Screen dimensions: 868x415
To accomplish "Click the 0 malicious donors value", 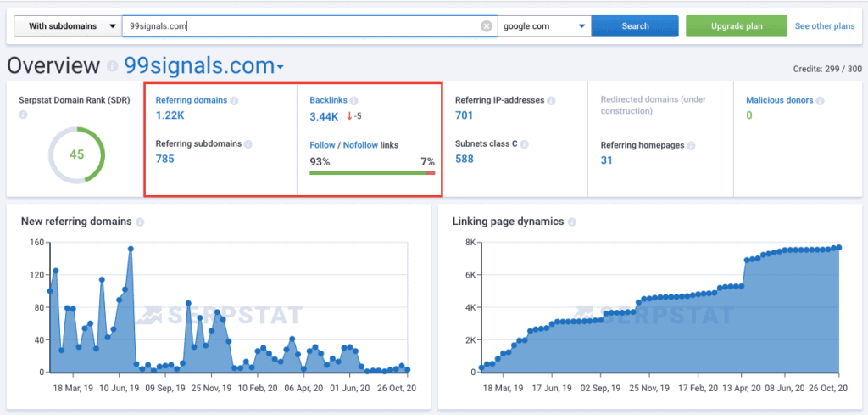I will pyautogui.click(x=749, y=115).
